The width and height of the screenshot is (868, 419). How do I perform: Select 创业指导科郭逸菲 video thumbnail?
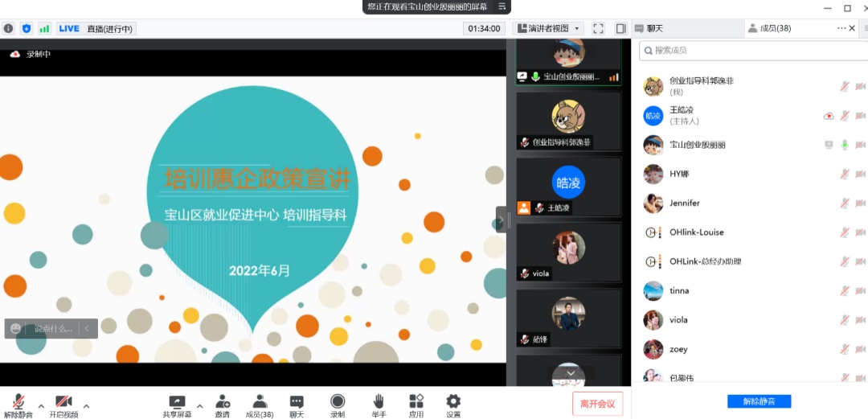(x=568, y=121)
